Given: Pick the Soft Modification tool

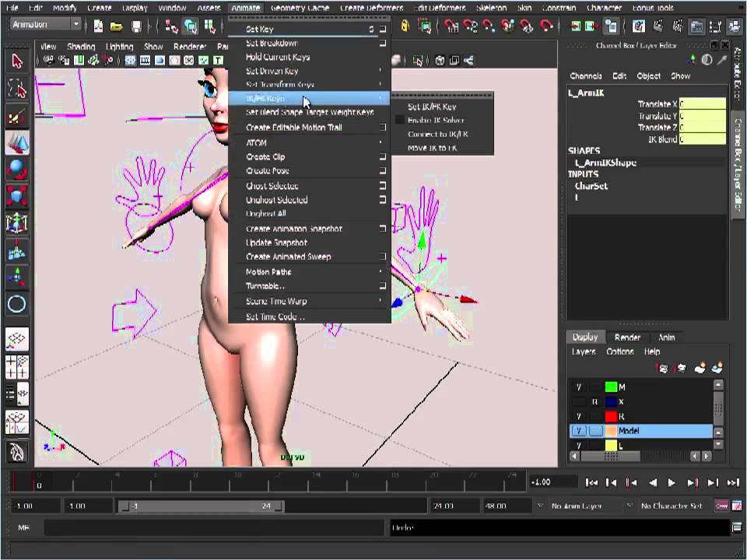Looking at the screenshot, I should [x=17, y=250].
